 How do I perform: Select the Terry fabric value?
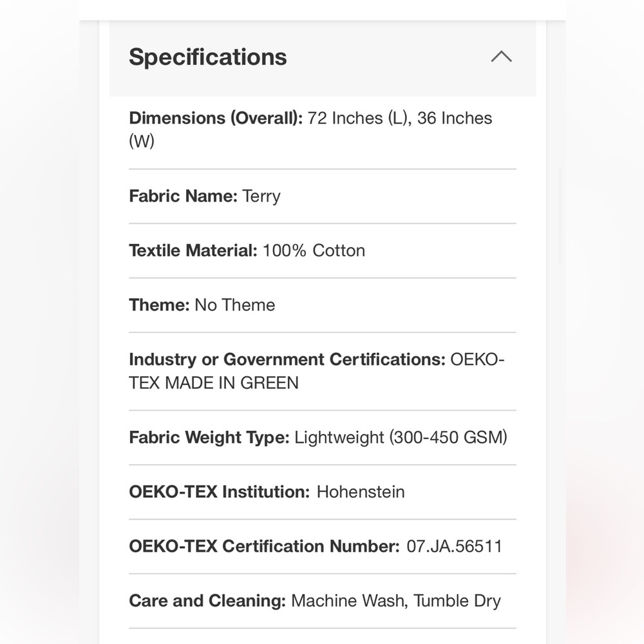click(x=261, y=196)
